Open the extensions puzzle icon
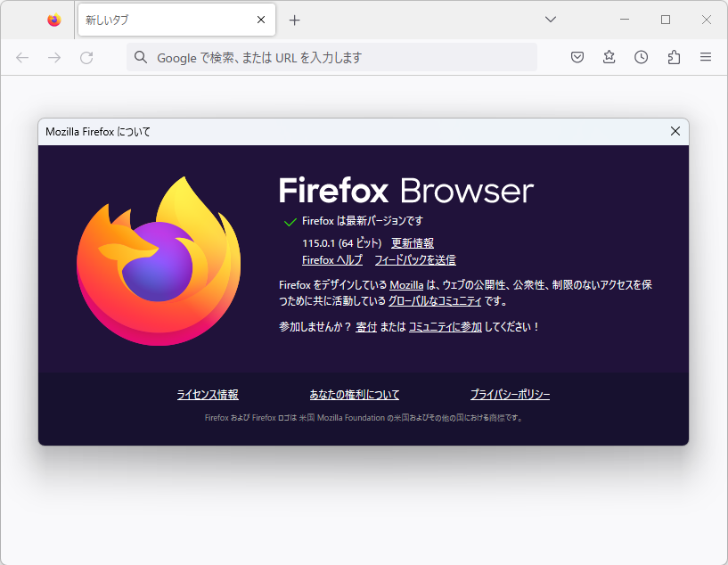The width and height of the screenshot is (728, 565). point(673,57)
